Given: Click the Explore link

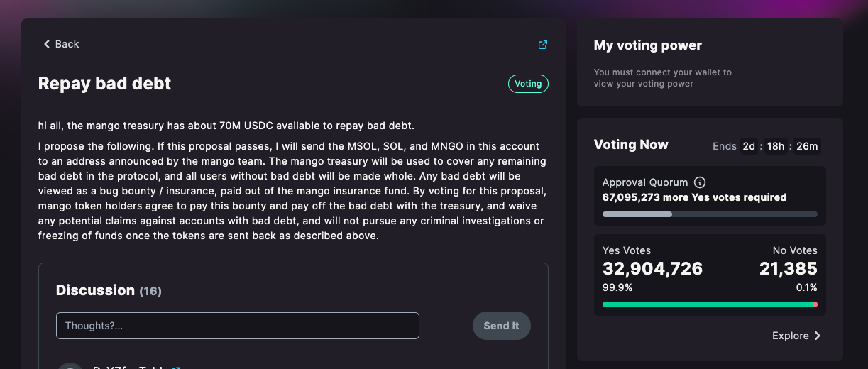Looking at the screenshot, I should [x=790, y=336].
